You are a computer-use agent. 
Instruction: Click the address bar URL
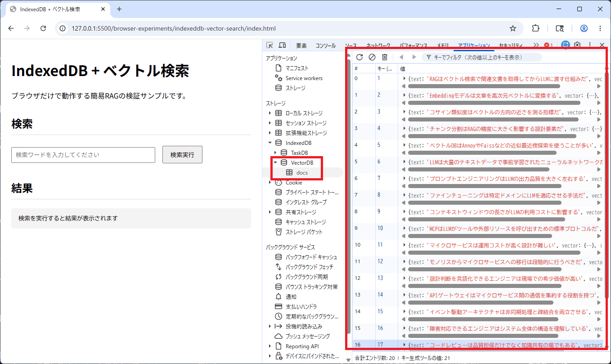(x=174, y=28)
